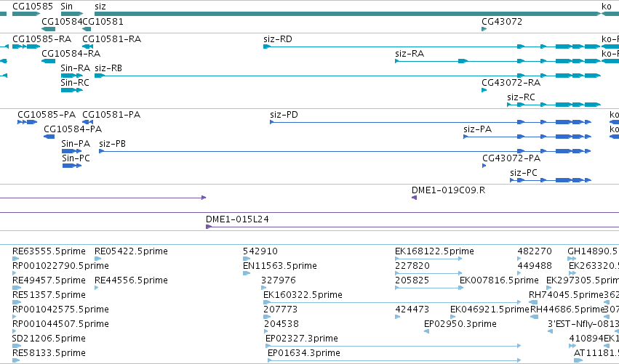Click the Sin-RC transcript glyph
This screenshot has width=619, height=364.
point(72,90)
